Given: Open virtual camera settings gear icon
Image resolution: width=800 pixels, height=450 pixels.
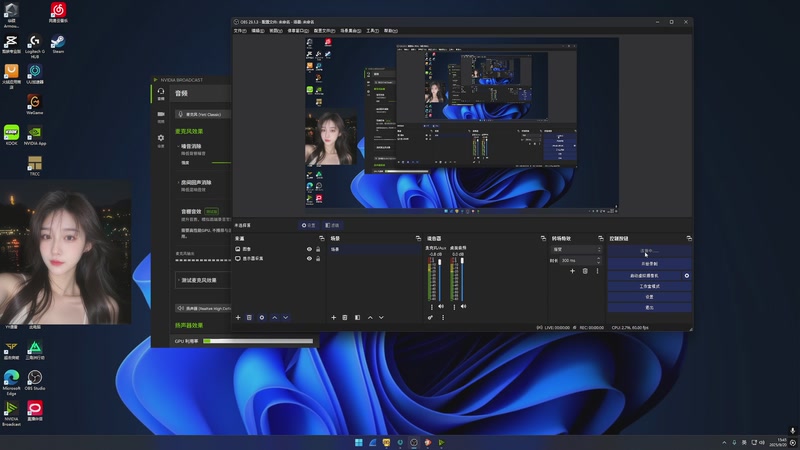Looking at the screenshot, I should (686, 275).
